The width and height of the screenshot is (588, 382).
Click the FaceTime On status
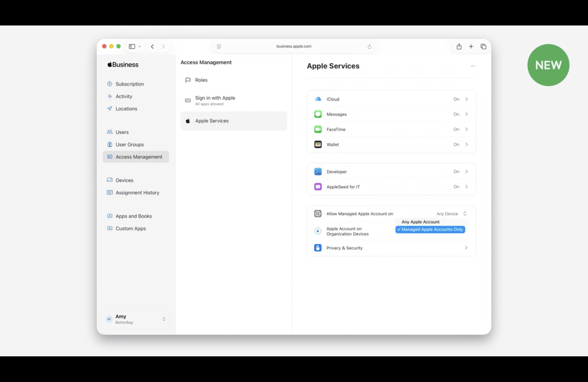(x=456, y=129)
